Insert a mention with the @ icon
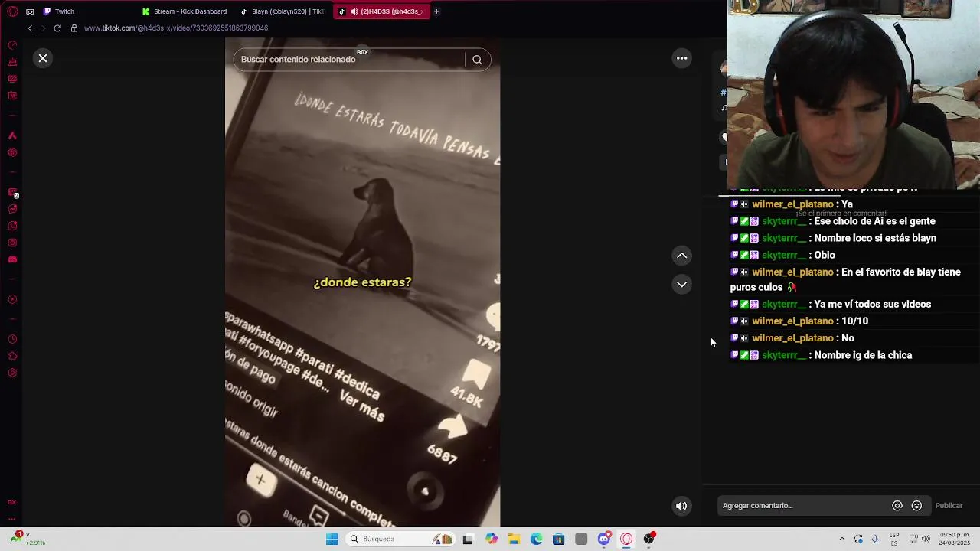 point(897,505)
